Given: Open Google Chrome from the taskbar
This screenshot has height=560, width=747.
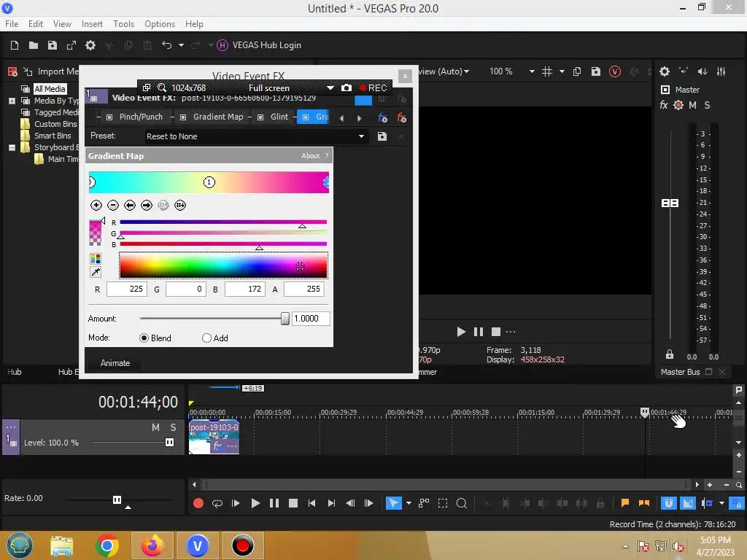Looking at the screenshot, I should tap(107, 545).
